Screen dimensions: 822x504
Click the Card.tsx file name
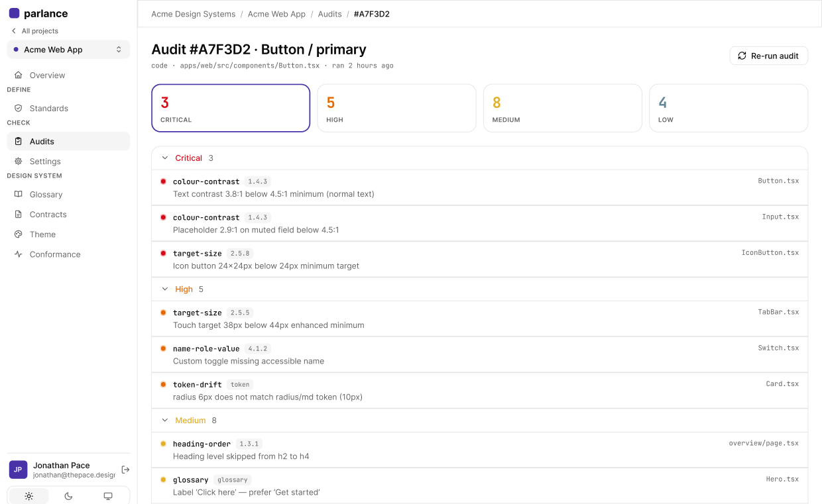tap(782, 384)
